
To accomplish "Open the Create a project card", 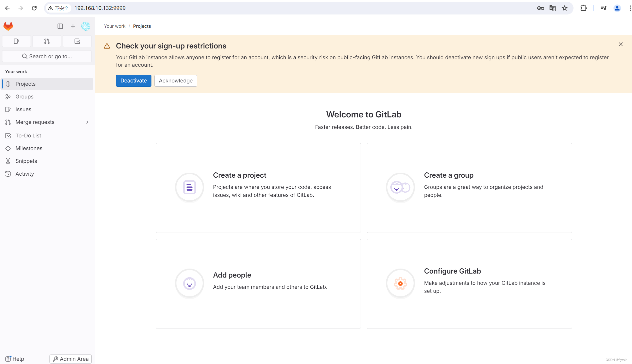I will pos(258,188).
